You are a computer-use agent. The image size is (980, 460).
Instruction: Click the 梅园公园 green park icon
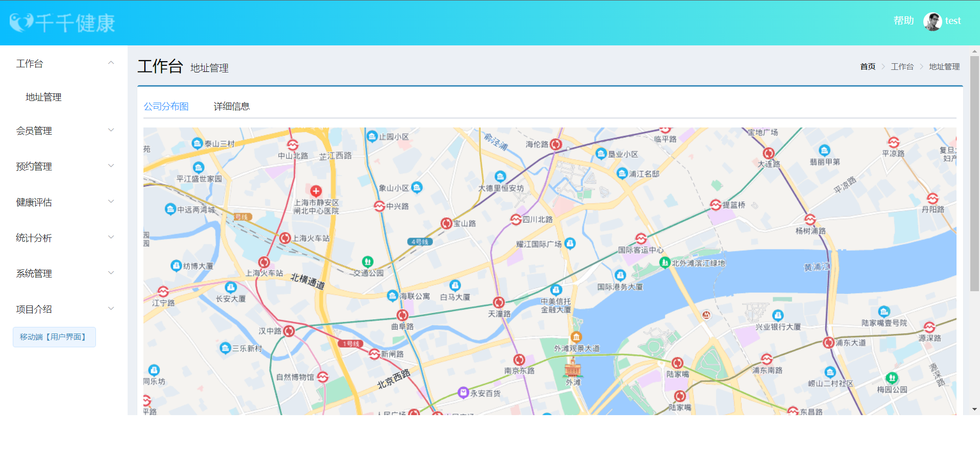tap(892, 378)
